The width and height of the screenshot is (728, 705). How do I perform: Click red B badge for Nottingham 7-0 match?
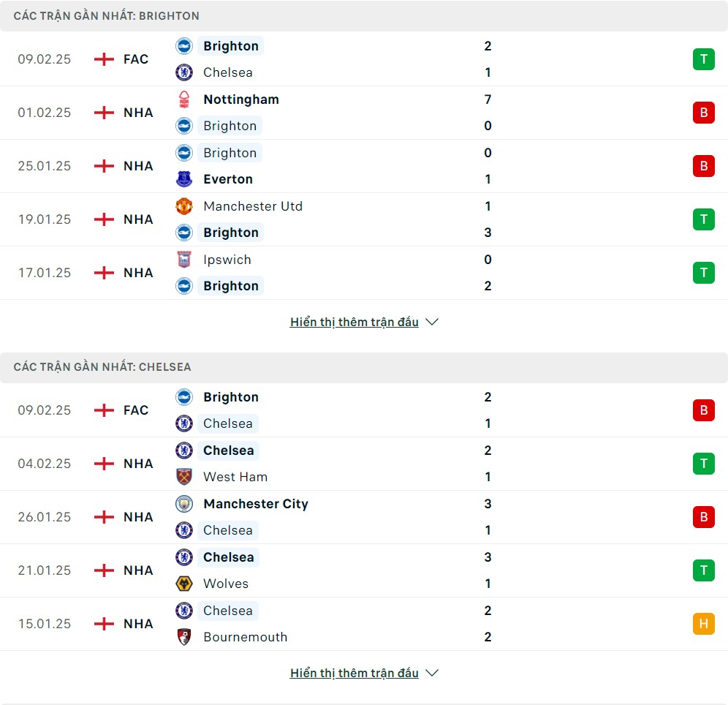click(x=703, y=113)
